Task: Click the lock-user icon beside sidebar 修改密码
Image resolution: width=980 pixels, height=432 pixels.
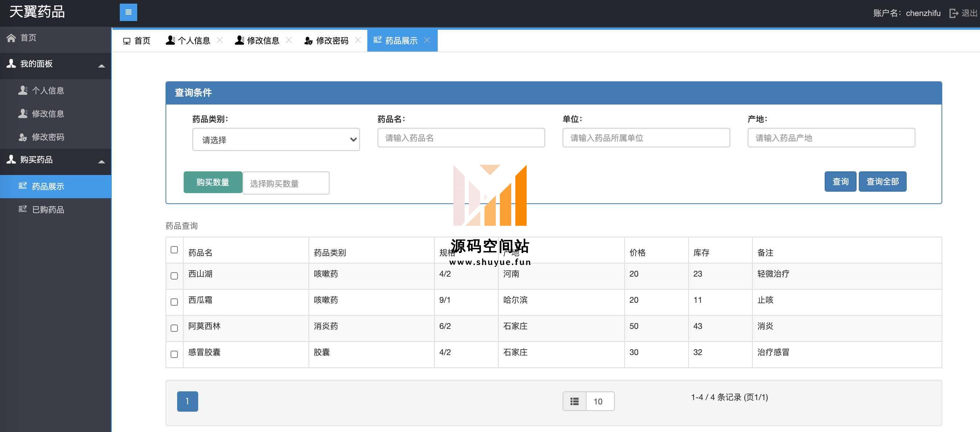Action: pos(23,137)
